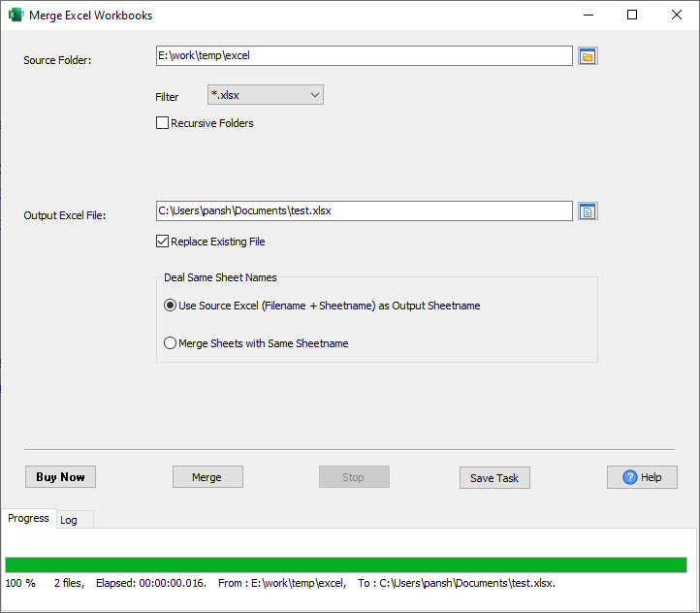
Task: Click the Excel app icon in title bar
Action: pos(16,16)
